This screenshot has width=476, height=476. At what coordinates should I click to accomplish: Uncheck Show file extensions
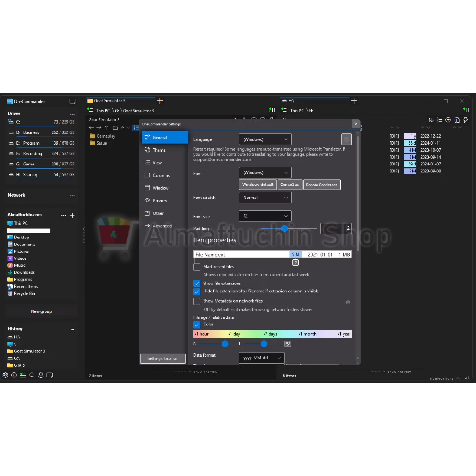(197, 283)
